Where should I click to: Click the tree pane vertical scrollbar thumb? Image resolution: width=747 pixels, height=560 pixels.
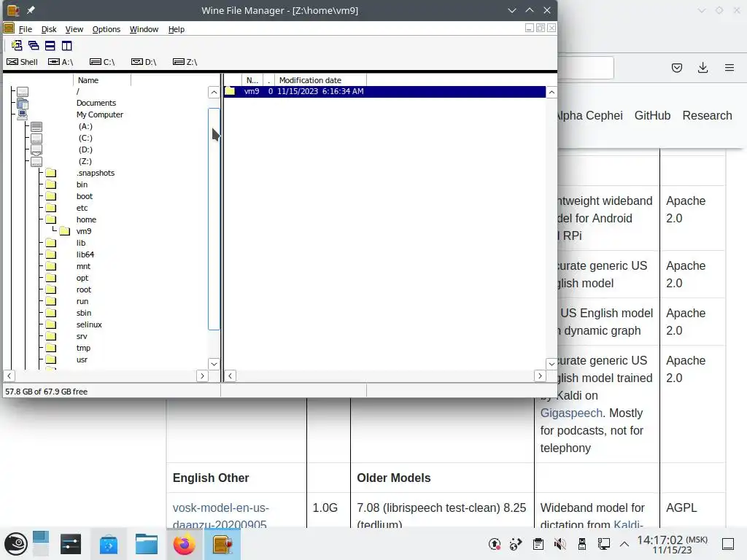click(x=214, y=219)
